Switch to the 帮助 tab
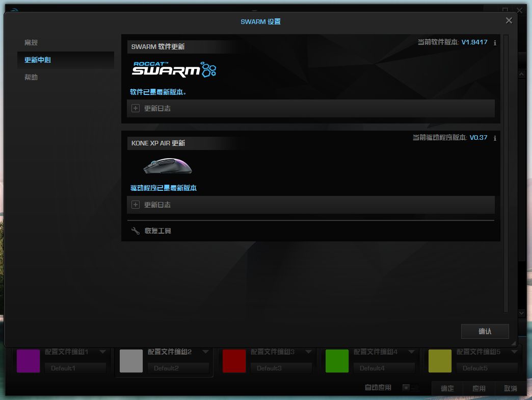532x400 pixels. pos(31,77)
